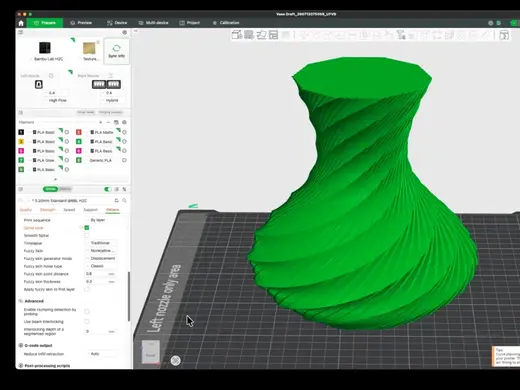
Task: Edit filament 8 Generic PLA preset icon
Action: [124, 160]
